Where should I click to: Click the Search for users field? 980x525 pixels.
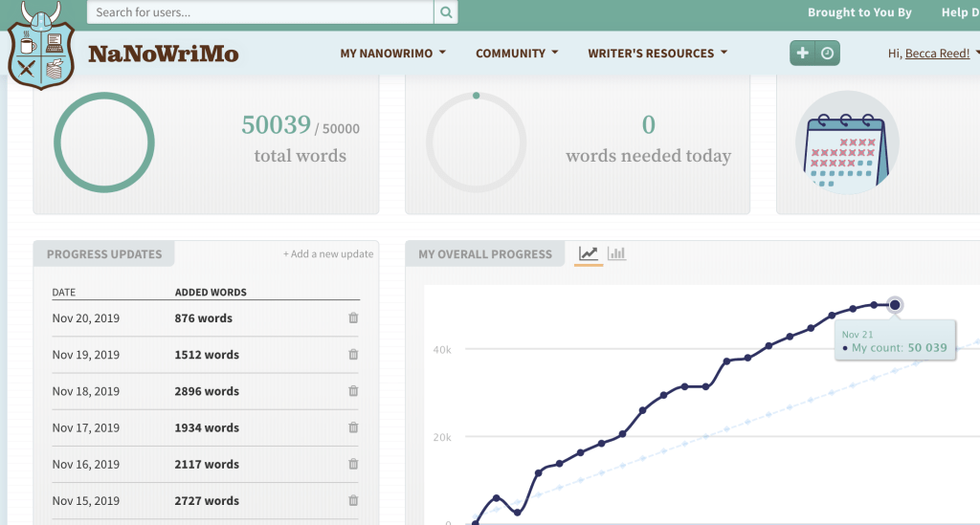pos(260,12)
